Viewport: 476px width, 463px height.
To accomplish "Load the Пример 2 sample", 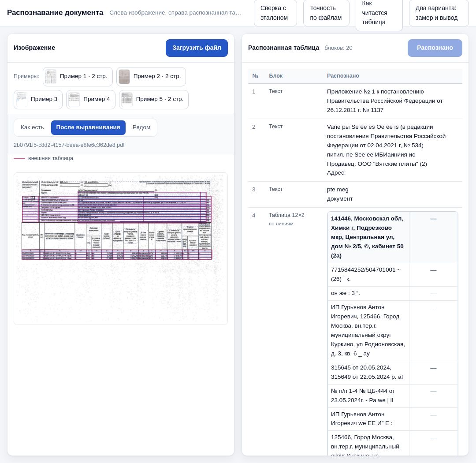I will click(x=151, y=77).
